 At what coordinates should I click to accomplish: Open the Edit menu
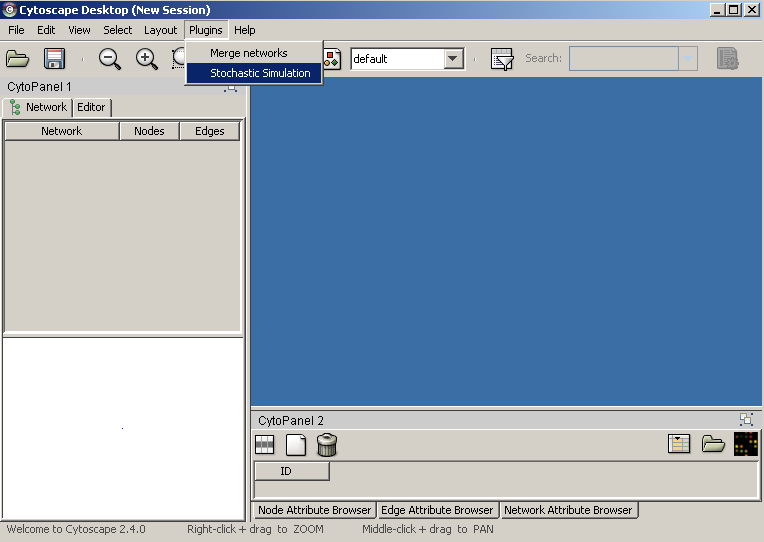tap(46, 30)
